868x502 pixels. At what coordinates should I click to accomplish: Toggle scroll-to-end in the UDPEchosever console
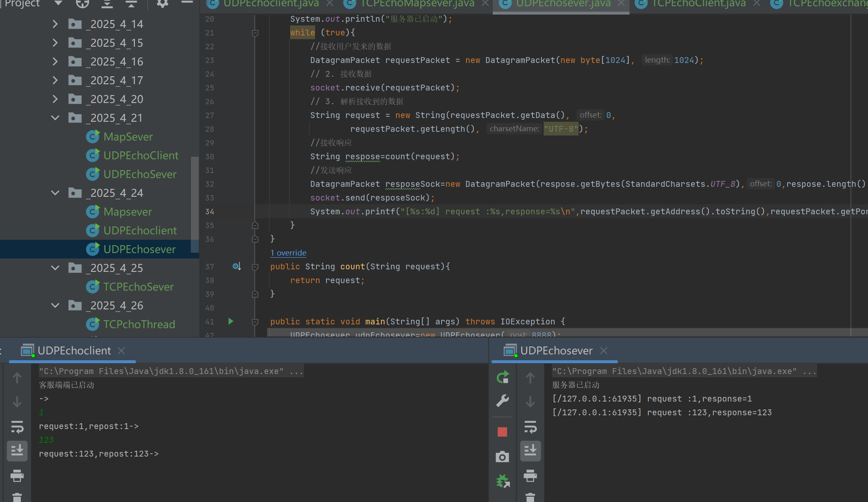pos(530,451)
